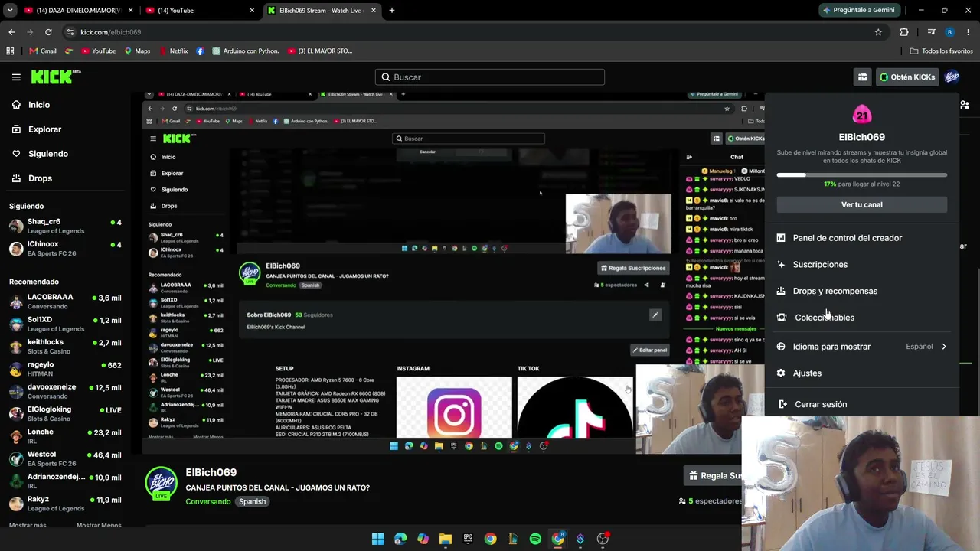
Task: Select Coleccionables in the profile menu
Action: pyautogui.click(x=862, y=318)
